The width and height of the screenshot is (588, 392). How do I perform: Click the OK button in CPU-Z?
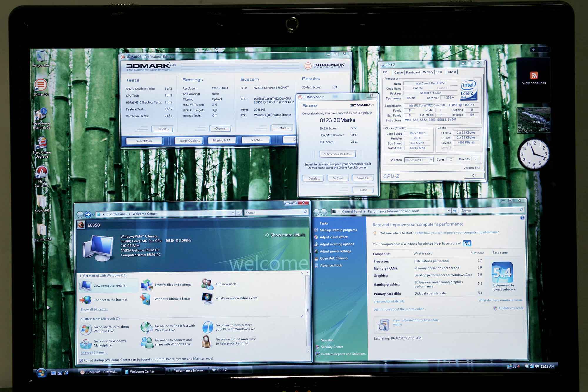click(474, 175)
